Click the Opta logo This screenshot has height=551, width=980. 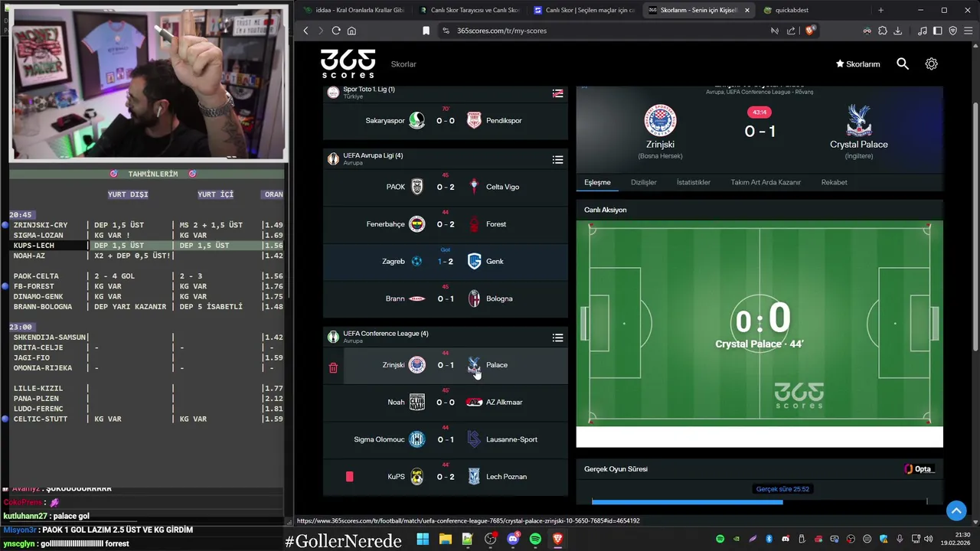tap(918, 469)
